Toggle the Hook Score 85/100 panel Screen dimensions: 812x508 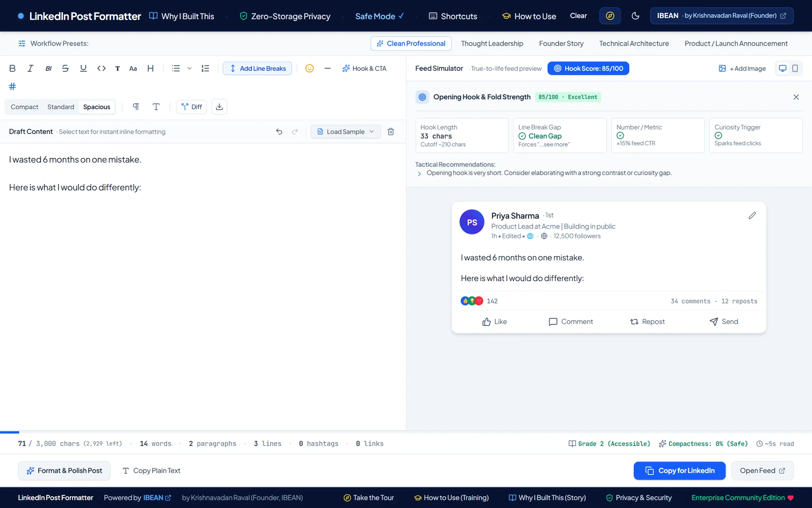tap(588, 69)
